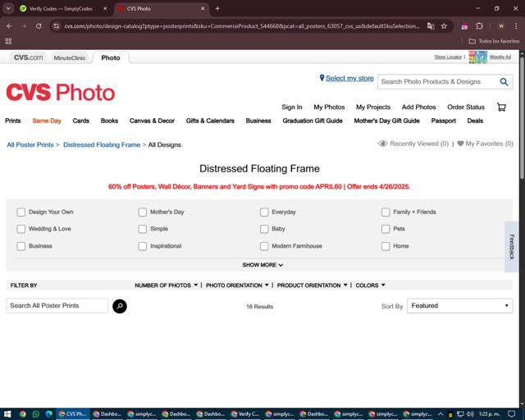This screenshot has height=420, width=525.
Task: Close the Verify Codes SimplyCodes tab
Action: 105,9
